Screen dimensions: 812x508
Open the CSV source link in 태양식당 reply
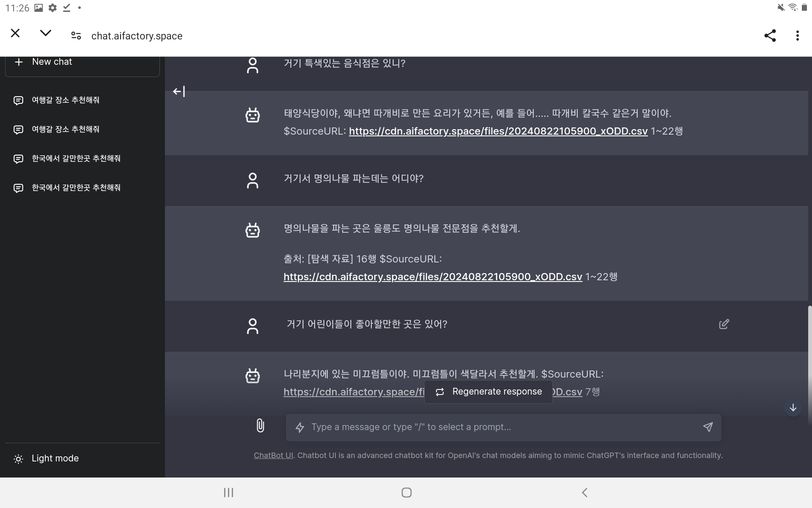point(498,131)
